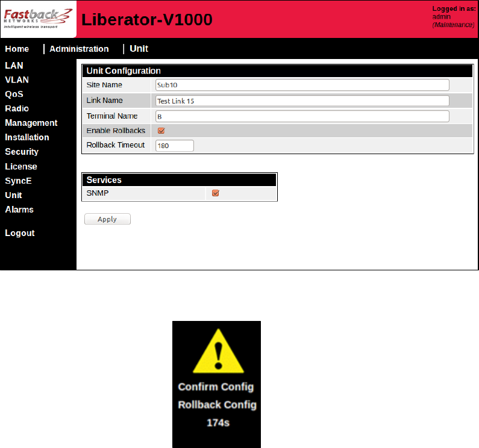
Task: Click the admin username text
Action: tap(442, 17)
